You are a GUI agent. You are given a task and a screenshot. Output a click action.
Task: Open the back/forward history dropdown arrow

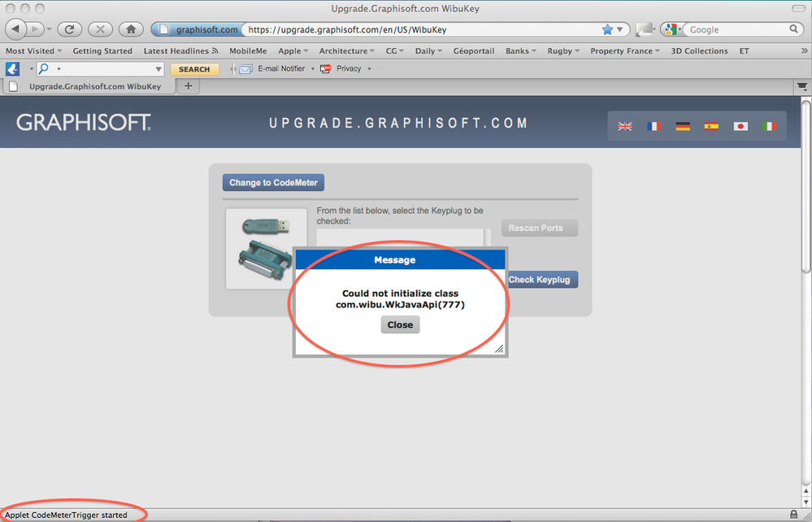pyautogui.click(x=50, y=29)
